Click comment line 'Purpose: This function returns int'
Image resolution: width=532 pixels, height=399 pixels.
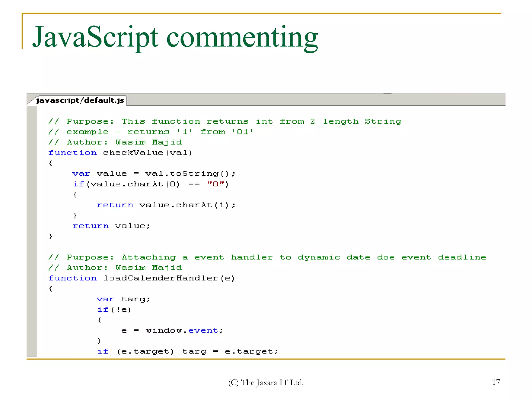point(225,122)
